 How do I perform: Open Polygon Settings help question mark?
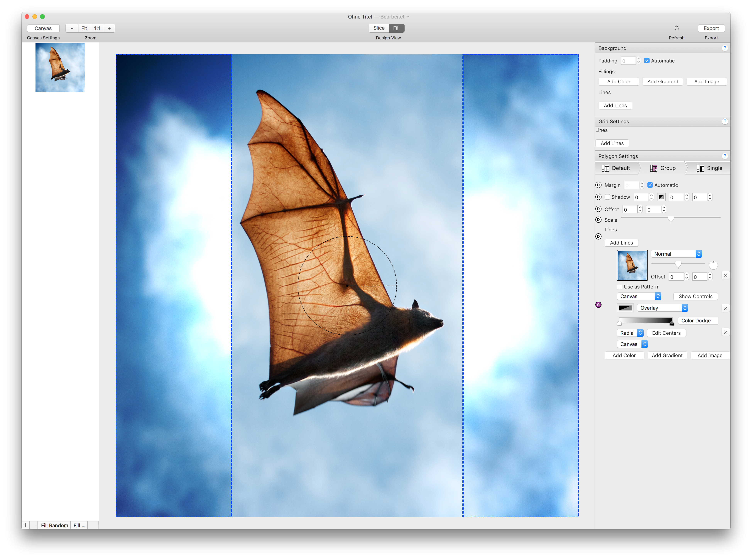tap(725, 156)
